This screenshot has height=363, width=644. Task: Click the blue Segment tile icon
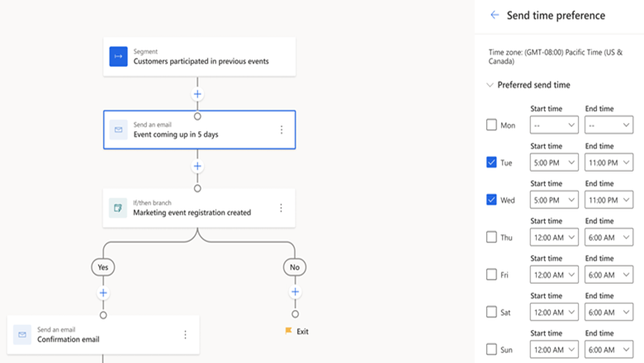point(119,56)
